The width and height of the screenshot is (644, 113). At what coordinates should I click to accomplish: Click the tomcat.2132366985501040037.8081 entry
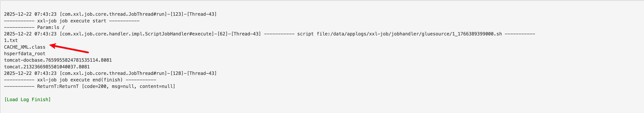[x=47, y=67]
